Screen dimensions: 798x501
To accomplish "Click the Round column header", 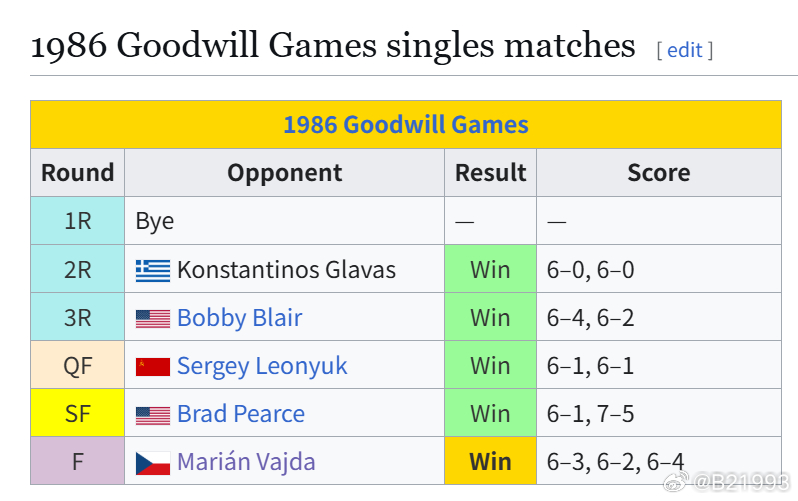I will tap(77, 173).
